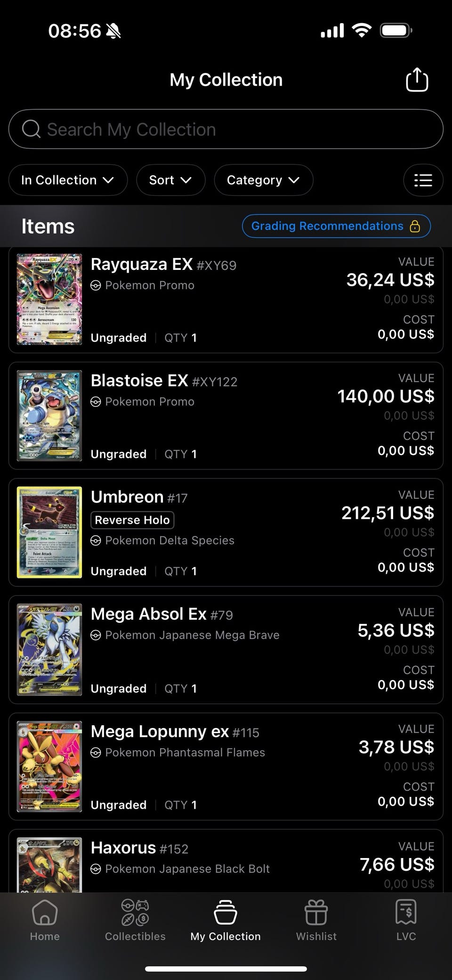This screenshot has height=980, width=452.
Task: Click lock icon on Grading Recommendations
Action: [x=415, y=226]
